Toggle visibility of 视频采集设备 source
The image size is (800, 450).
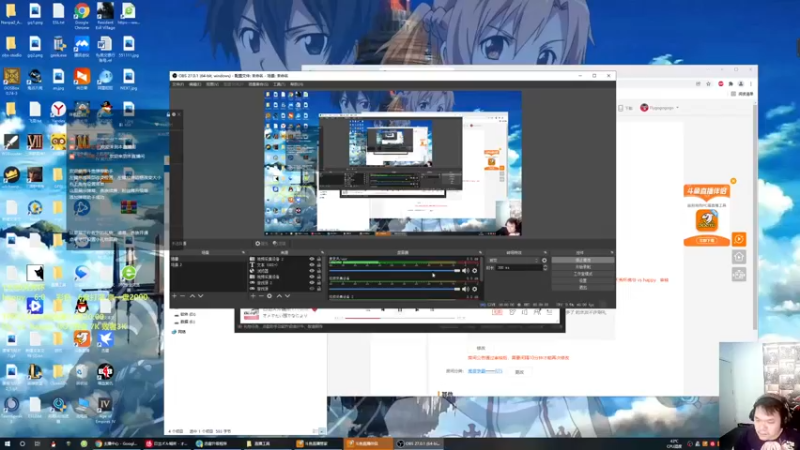[312, 277]
